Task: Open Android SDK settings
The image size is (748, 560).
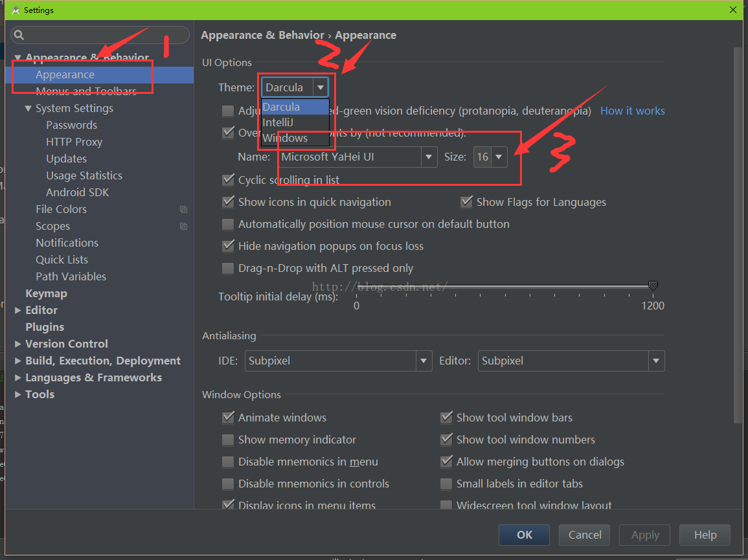Action: (x=77, y=192)
